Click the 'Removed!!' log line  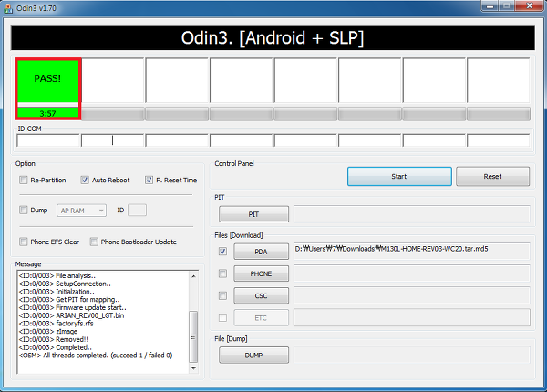click(54, 339)
